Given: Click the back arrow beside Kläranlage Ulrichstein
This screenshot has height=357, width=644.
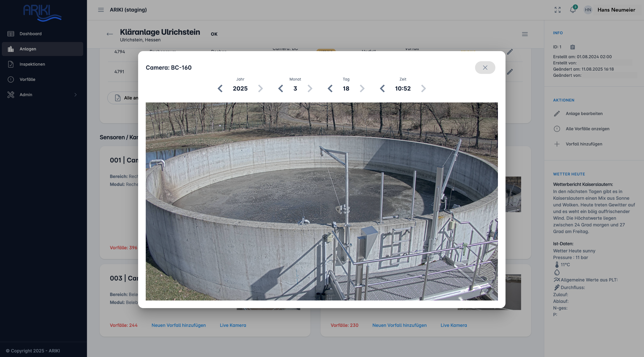Looking at the screenshot, I should click(109, 34).
